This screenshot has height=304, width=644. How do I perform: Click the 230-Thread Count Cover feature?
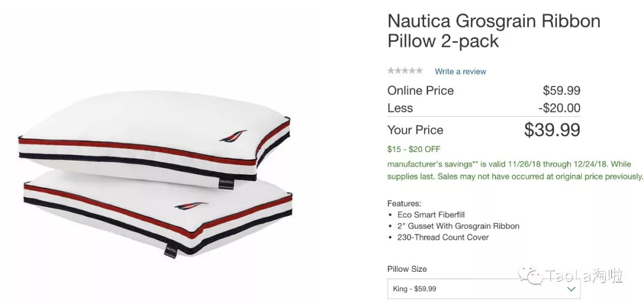(x=443, y=237)
